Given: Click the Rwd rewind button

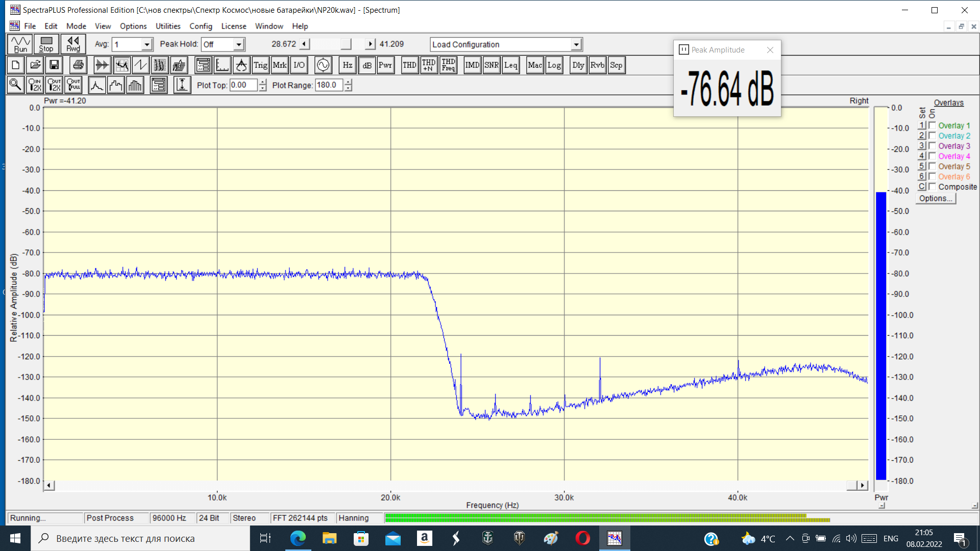Looking at the screenshot, I should tap(73, 44).
